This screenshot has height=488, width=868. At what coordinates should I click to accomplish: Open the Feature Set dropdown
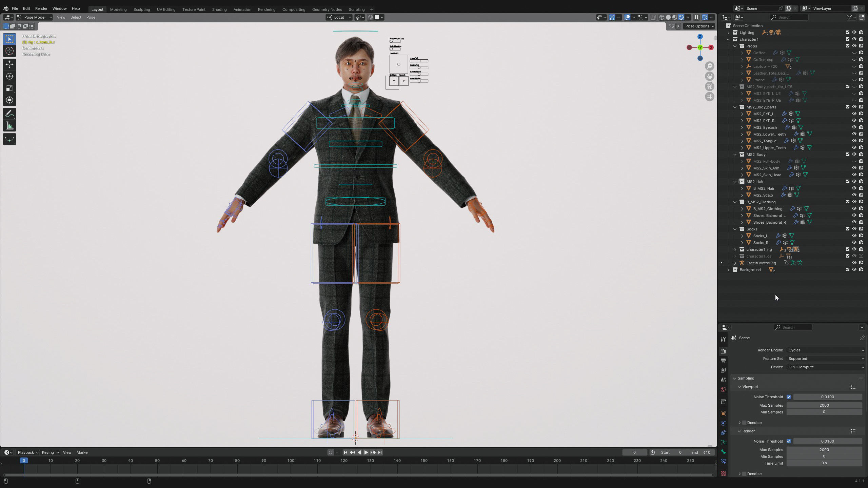pyautogui.click(x=826, y=359)
